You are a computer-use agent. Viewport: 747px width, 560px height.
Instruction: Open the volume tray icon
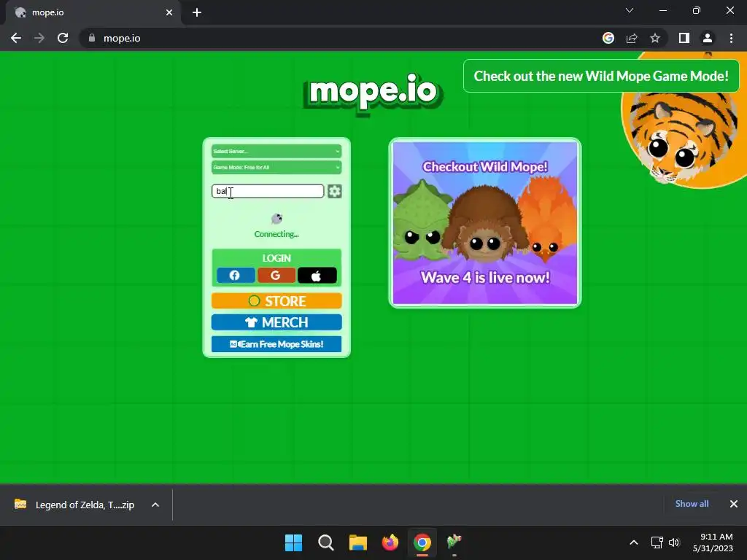(674, 542)
